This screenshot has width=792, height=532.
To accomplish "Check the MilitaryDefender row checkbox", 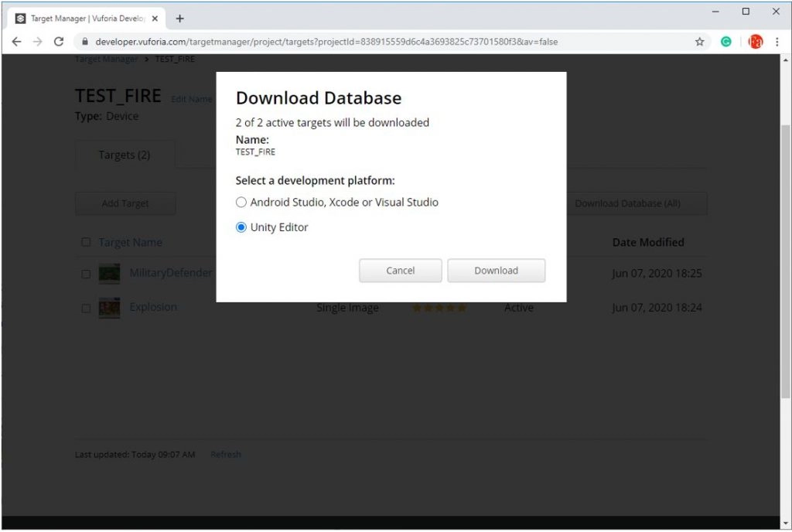I will [x=86, y=274].
